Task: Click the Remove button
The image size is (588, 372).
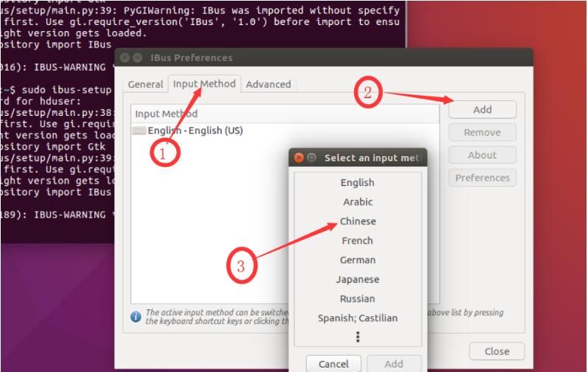Action: coord(482,132)
